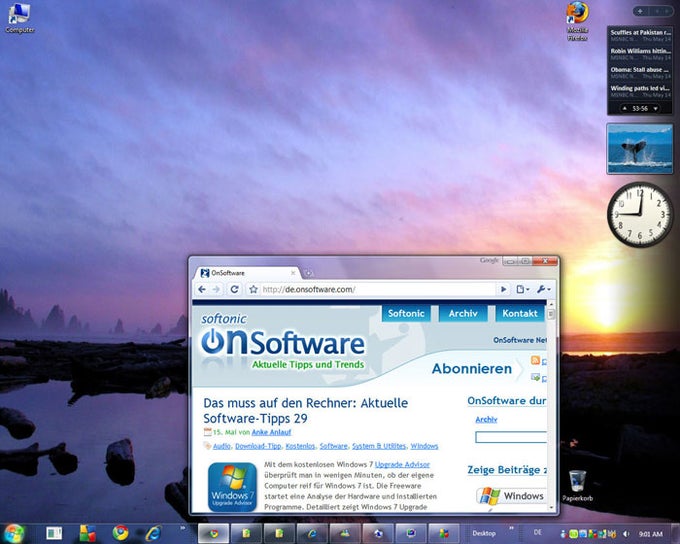Open the Kontakt navigation tab

coord(520,314)
